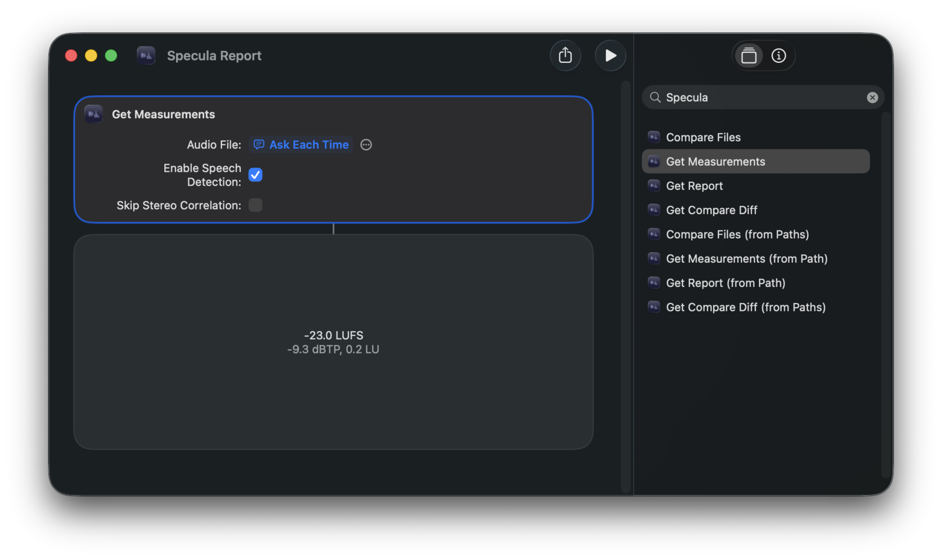Run the shortcut with the play button
942x560 pixels.
click(611, 55)
